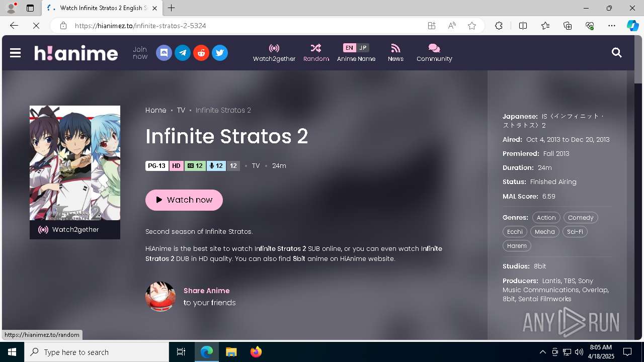Screen dimensions: 644x362
Task: Click the Comedy genre tag
Action: pos(581,218)
